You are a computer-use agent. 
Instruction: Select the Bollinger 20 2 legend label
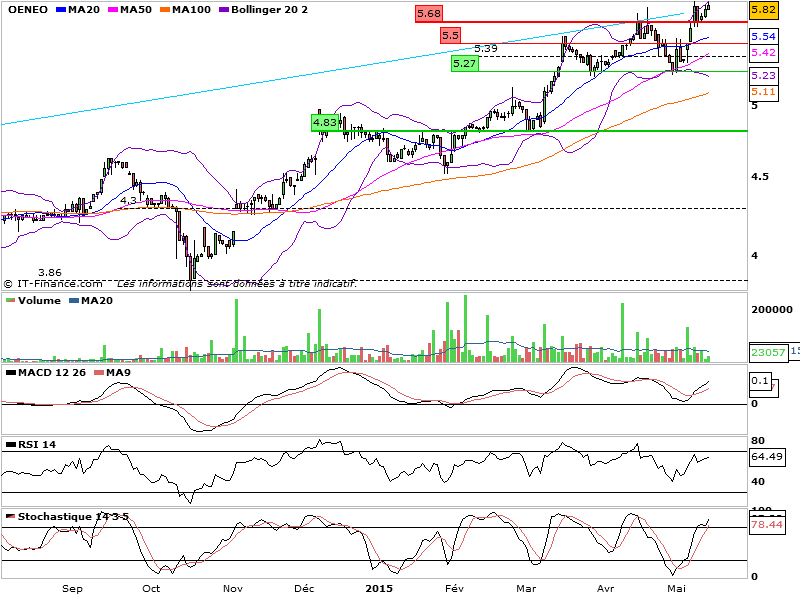click(x=269, y=10)
